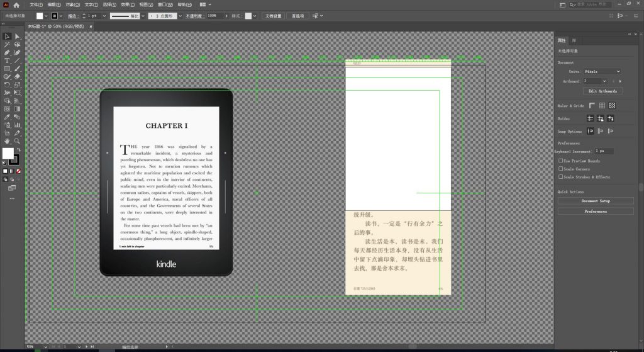The width and height of the screenshot is (644, 352).
Task: Click the large white fill swatch in toolbar
Action: 8,154
